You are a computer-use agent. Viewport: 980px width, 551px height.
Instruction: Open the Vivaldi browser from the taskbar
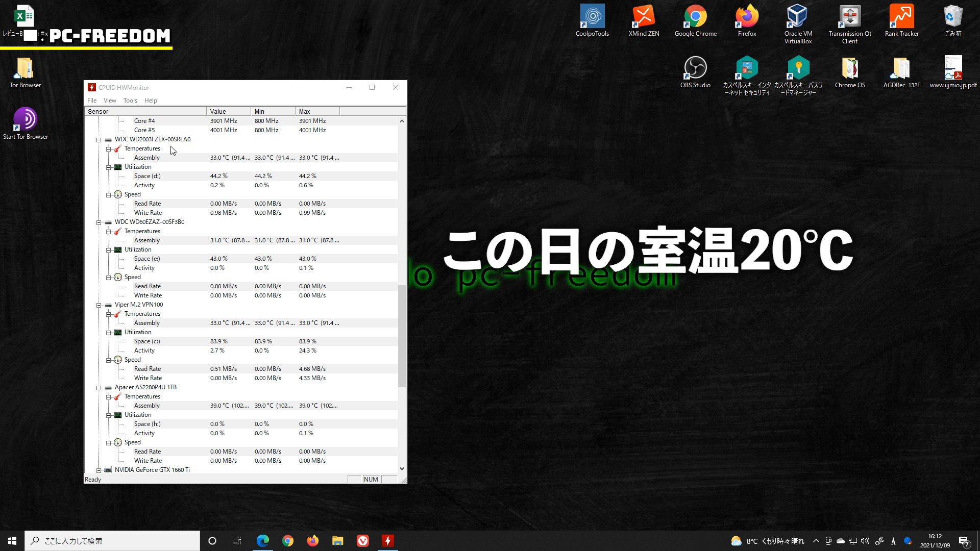363,541
